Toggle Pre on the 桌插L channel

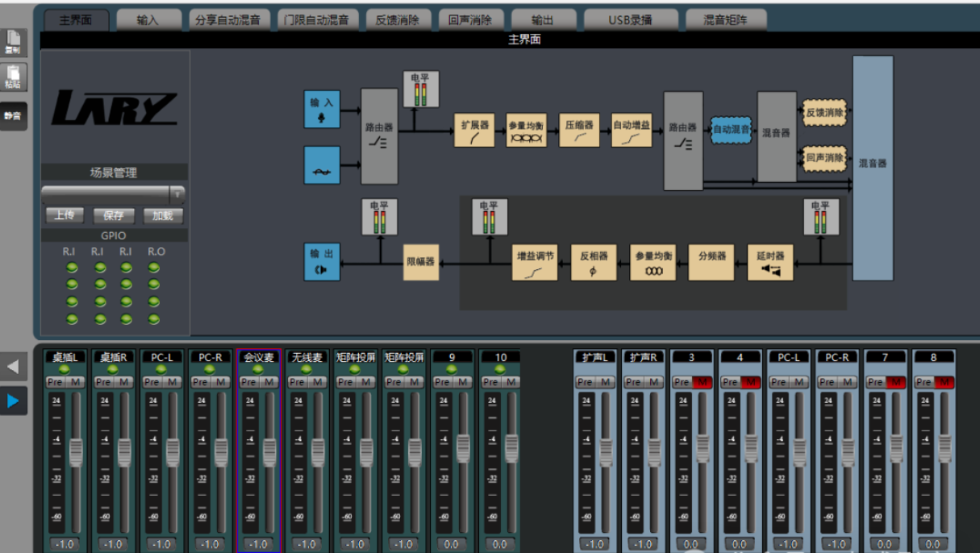55,382
